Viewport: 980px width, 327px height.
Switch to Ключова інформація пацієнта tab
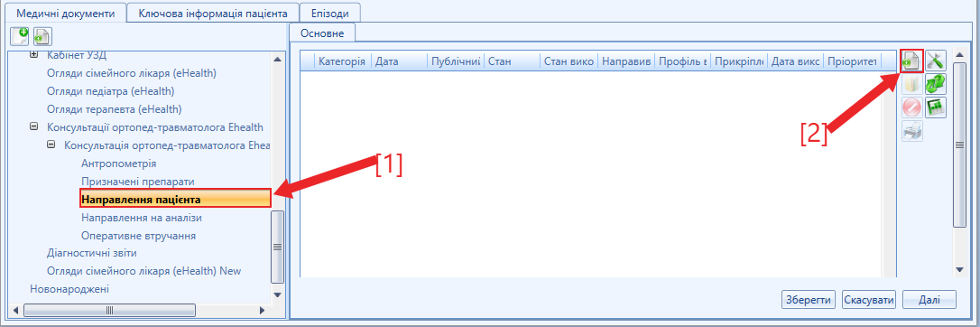click(212, 14)
